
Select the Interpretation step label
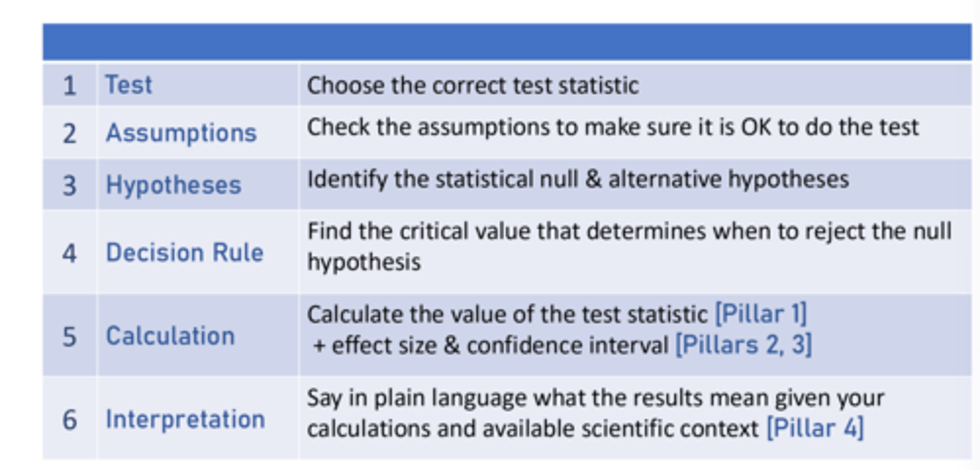(185, 419)
